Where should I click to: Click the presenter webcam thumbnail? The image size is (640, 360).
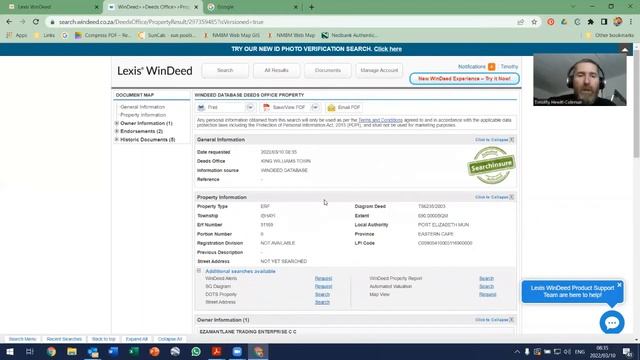[x=580, y=80]
